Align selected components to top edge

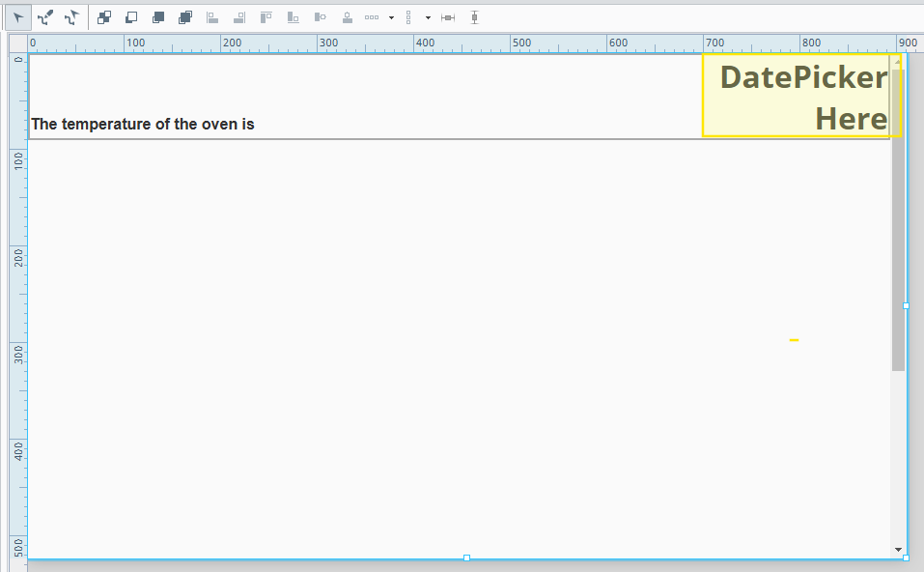(266, 17)
